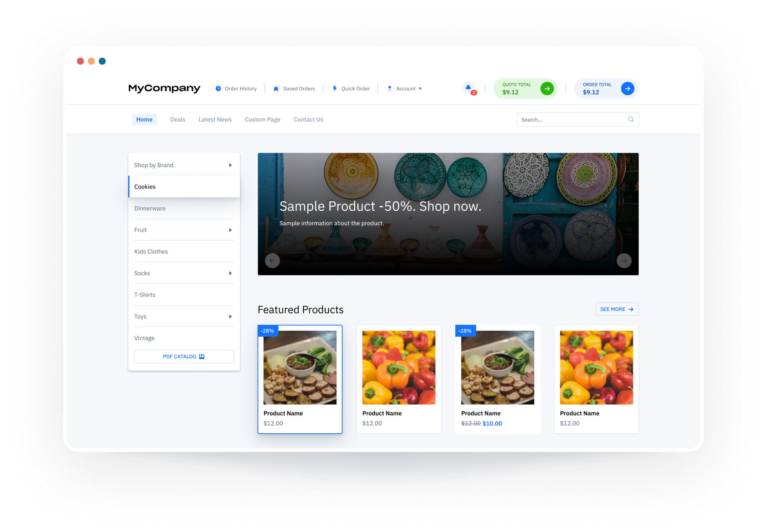Select Dinnerware category
This screenshot has width=767, height=532.
tap(184, 208)
